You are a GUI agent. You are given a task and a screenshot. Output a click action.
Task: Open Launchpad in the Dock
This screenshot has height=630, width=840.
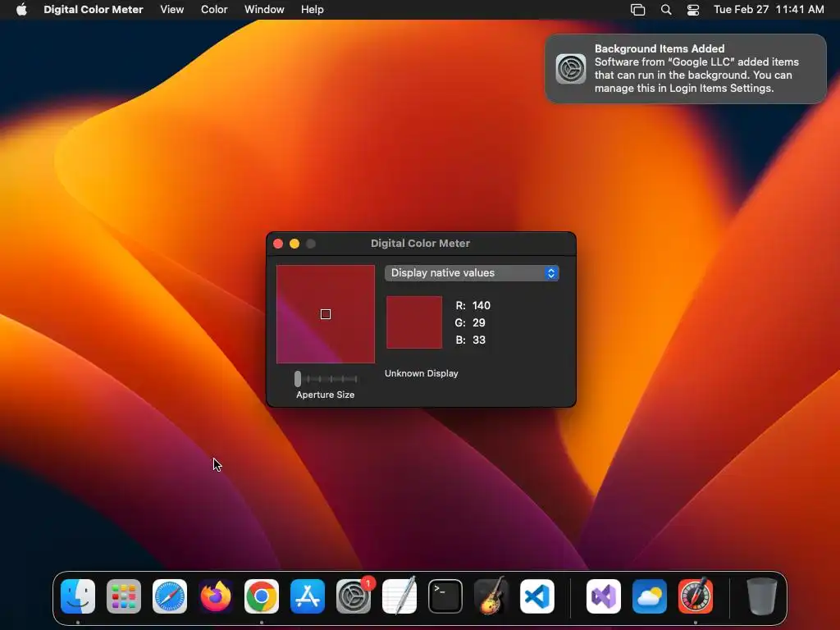point(124,596)
